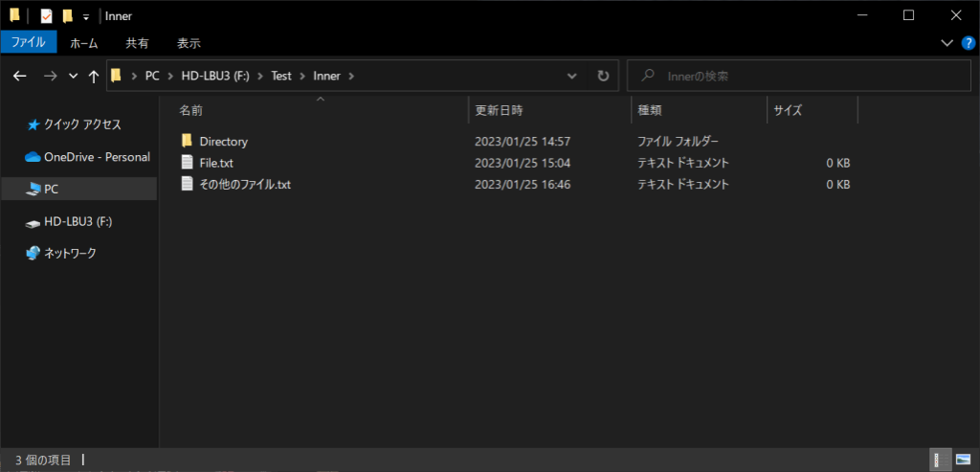Screen dimensions: 980x472
Task: Select the File.txt file name
Action: click(216, 163)
